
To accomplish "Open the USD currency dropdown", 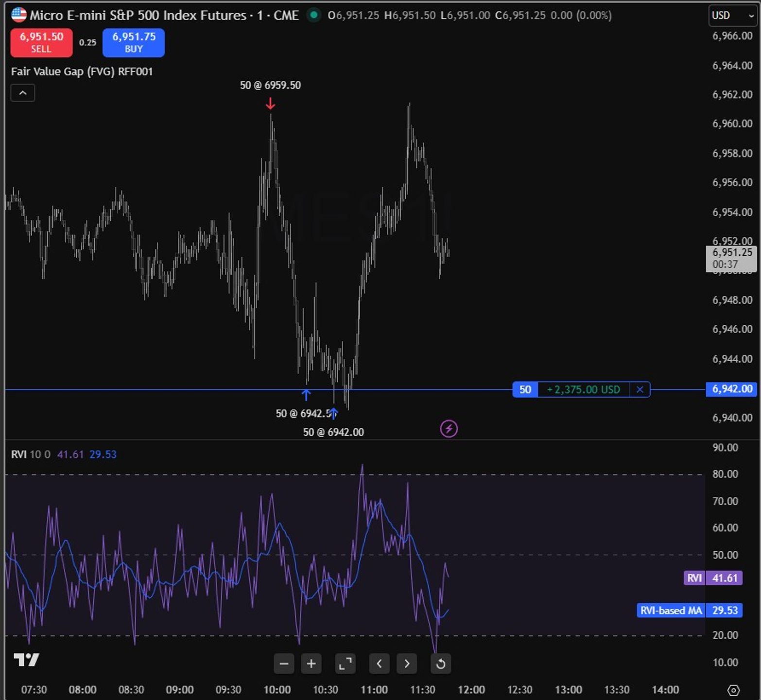I will click(733, 16).
